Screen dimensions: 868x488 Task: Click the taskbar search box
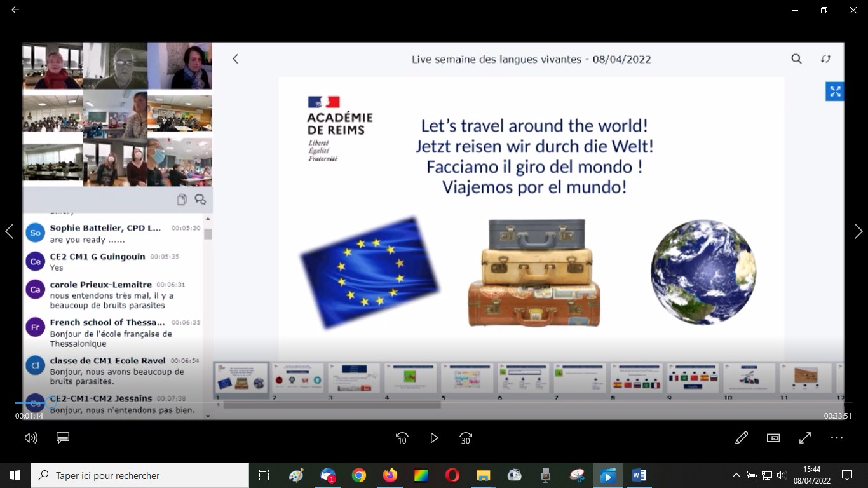coord(140,475)
